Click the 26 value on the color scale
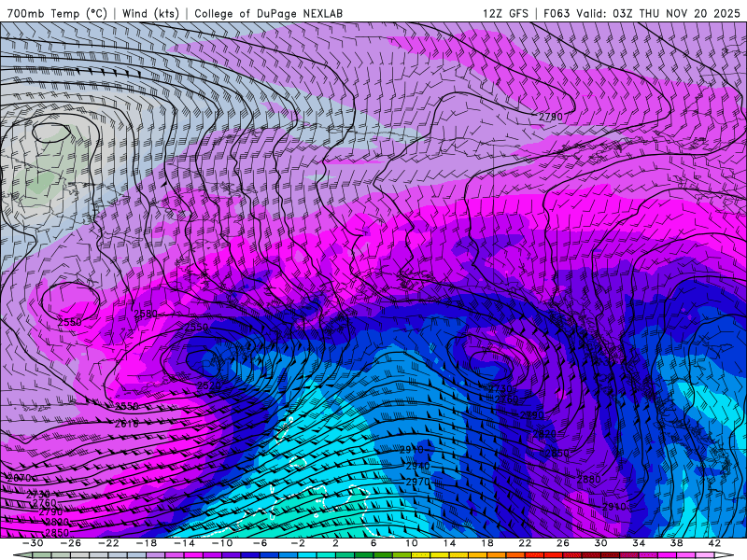The height and width of the screenshot is (560, 747). [x=563, y=543]
